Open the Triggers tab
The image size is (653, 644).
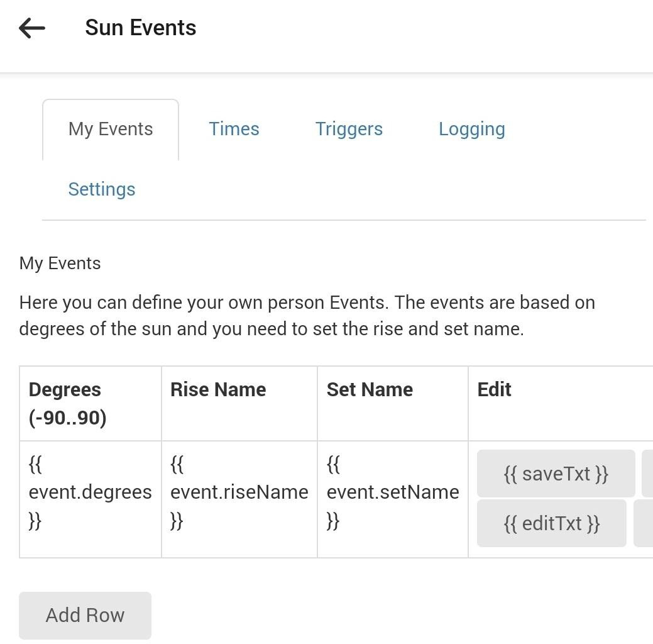(x=349, y=129)
